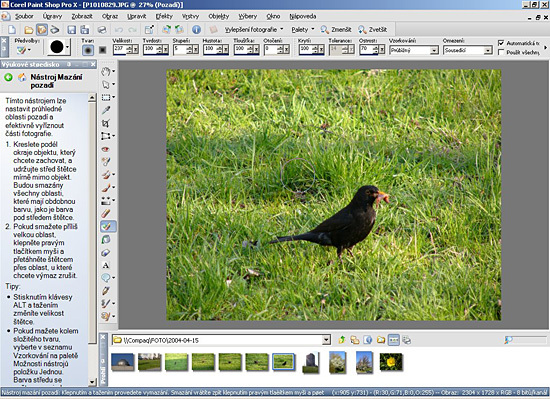Select the Straighten tool
The image size is (550, 399).
(106, 136)
